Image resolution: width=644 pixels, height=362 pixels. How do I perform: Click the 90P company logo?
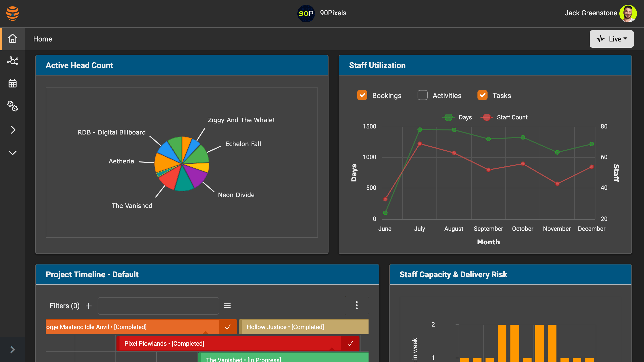tap(306, 13)
